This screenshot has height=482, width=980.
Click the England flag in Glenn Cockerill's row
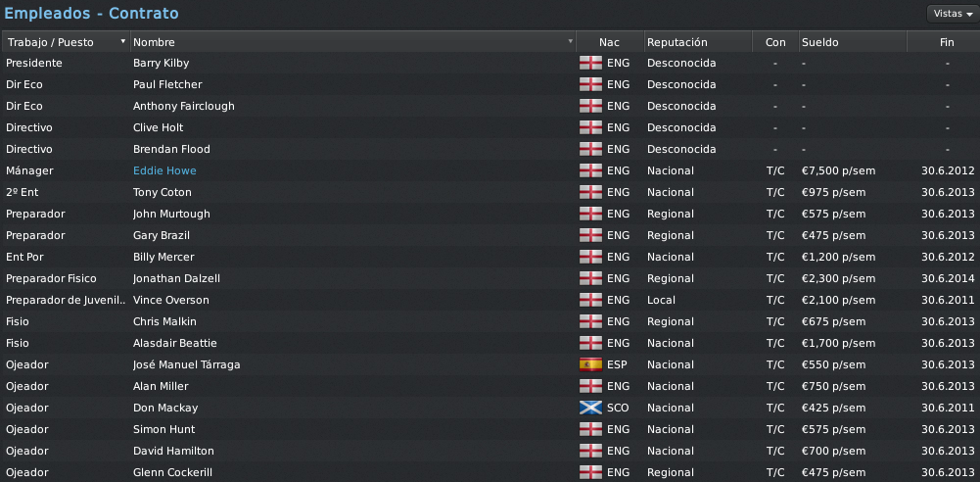pyautogui.click(x=590, y=472)
